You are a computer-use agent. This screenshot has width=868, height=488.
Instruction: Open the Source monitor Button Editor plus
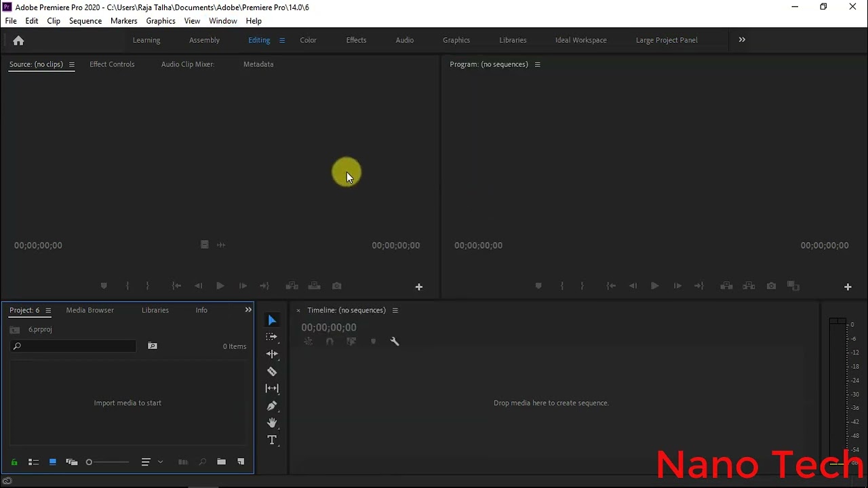point(419,287)
